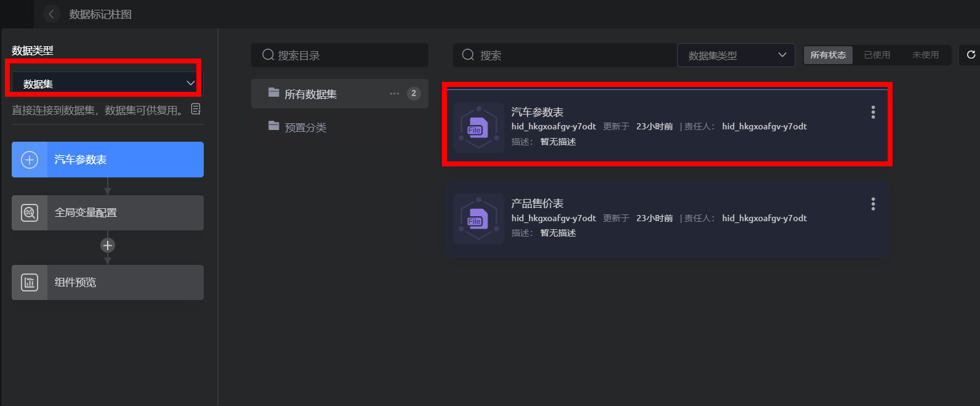Select the 所有状态 filter

(828, 55)
